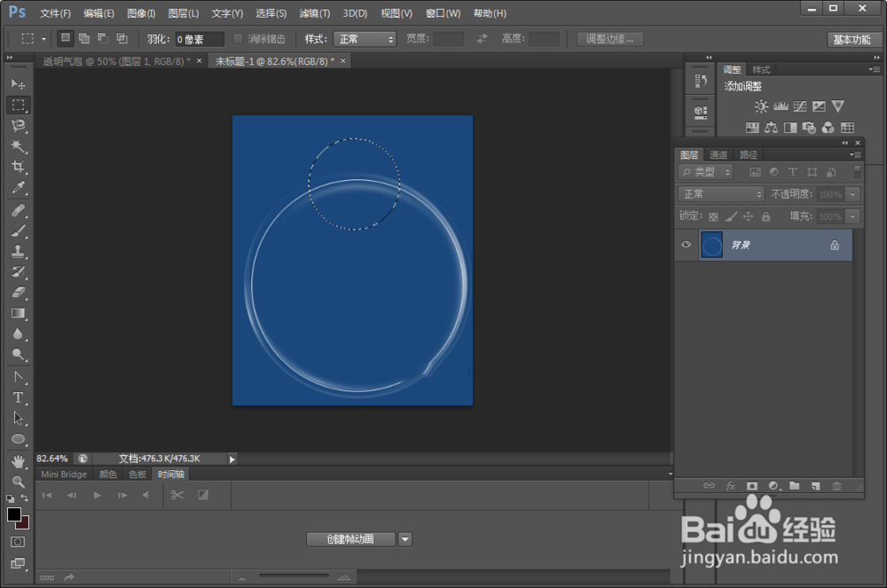The image size is (887, 588).
Task: Open layer blend mode 正常 dropdown
Action: click(x=721, y=194)
